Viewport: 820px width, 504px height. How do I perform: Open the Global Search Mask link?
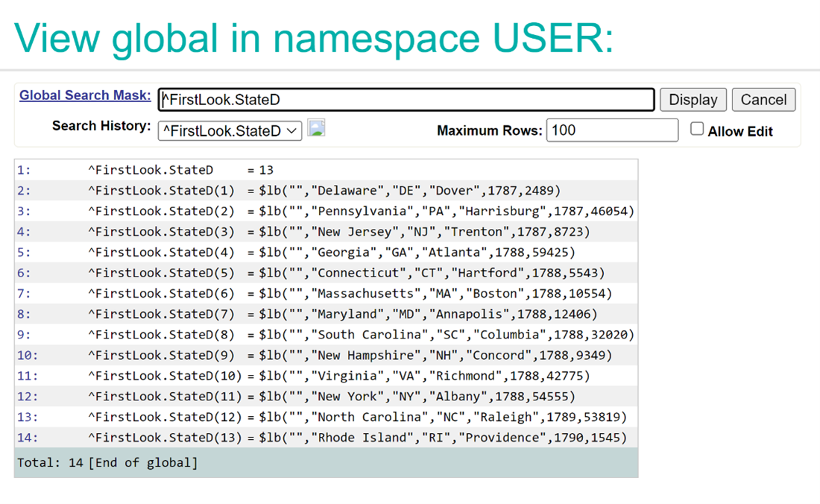point(85,95)
